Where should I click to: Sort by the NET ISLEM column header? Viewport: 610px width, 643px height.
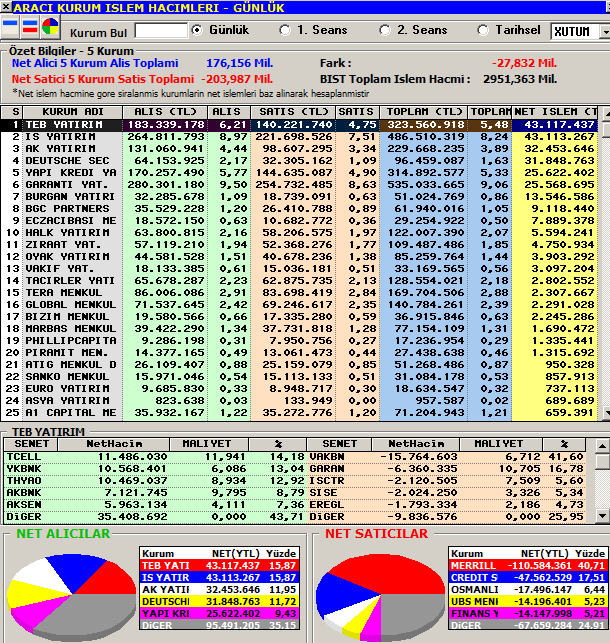tap(554, 112)
